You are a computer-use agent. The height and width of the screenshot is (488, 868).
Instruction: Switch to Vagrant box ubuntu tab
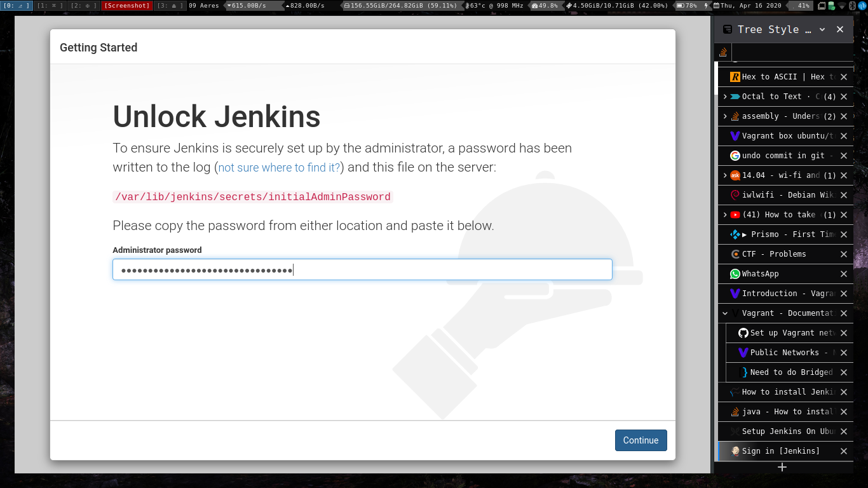[x=785, y=136]
